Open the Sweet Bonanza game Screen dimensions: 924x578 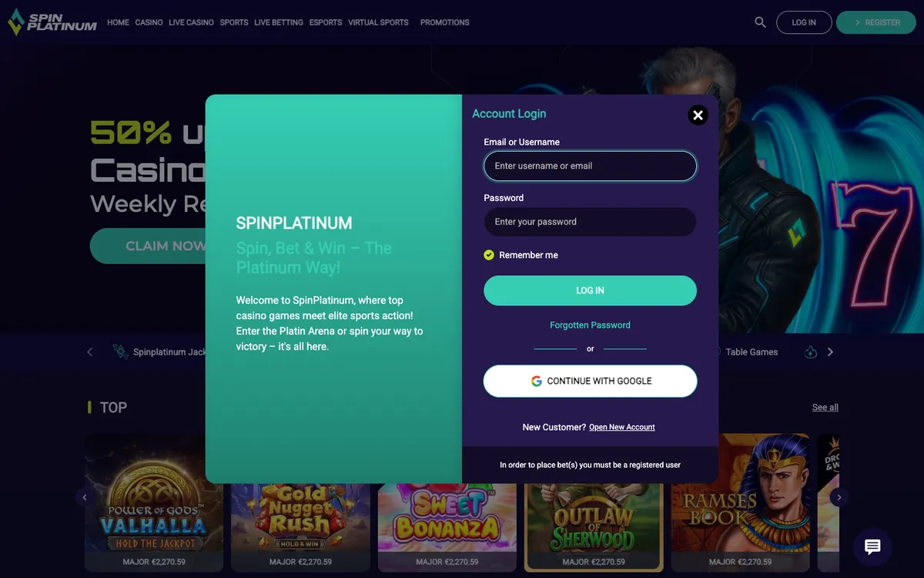click(447, 528)
